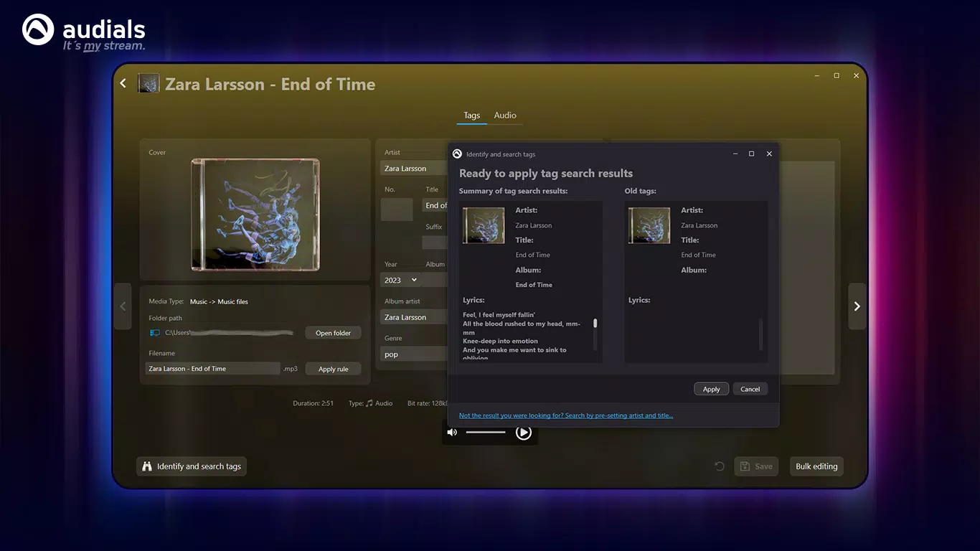Click the Album artist field
Screen dimensions: 980x551
click(x=414, y=317)
